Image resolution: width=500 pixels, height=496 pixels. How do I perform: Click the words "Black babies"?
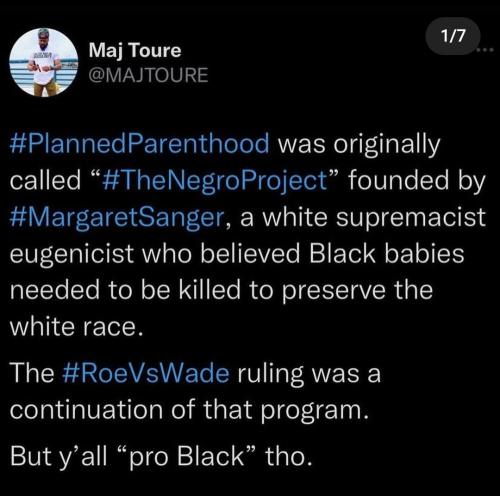click(386, 254)
